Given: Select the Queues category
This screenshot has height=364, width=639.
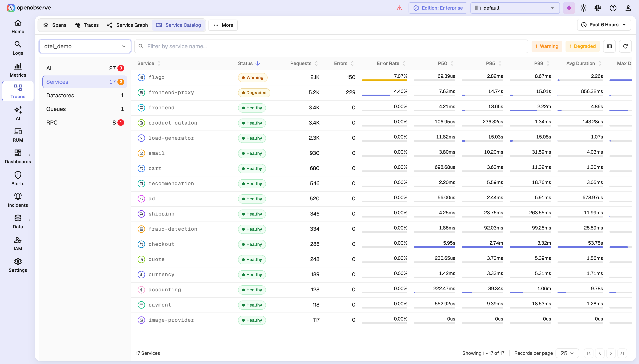Looking at the screenshot, I should 85,109.
